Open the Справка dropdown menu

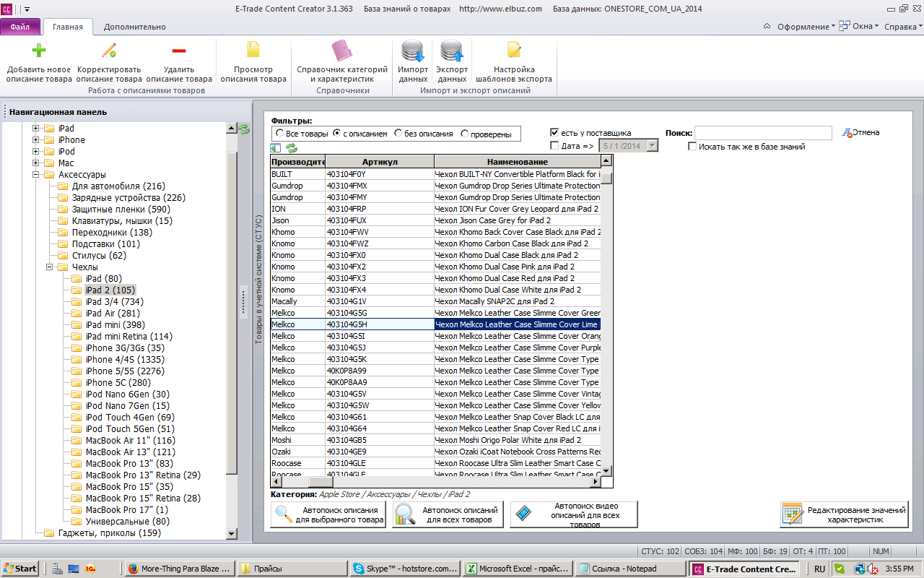pyautogui.click(x=903, y=27)
